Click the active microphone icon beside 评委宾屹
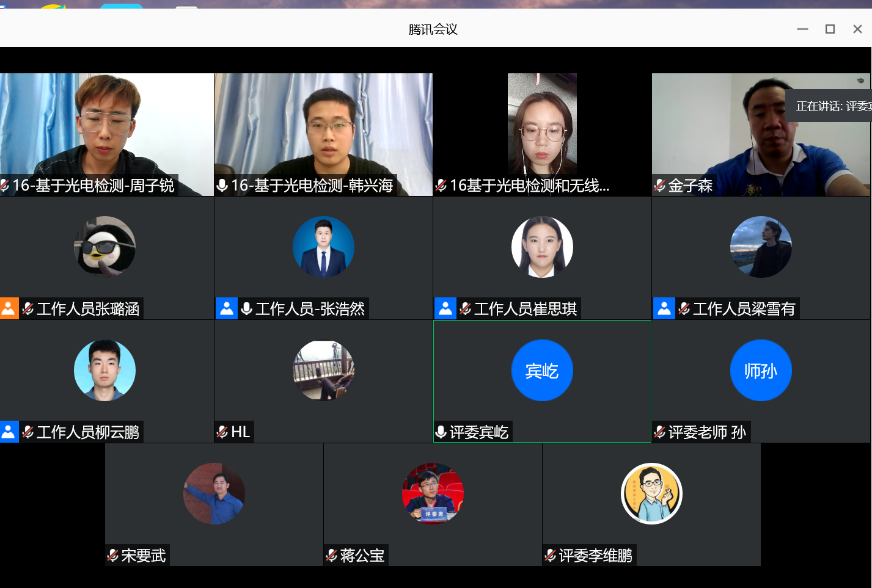The image size is (872, 588). point(441,432)
